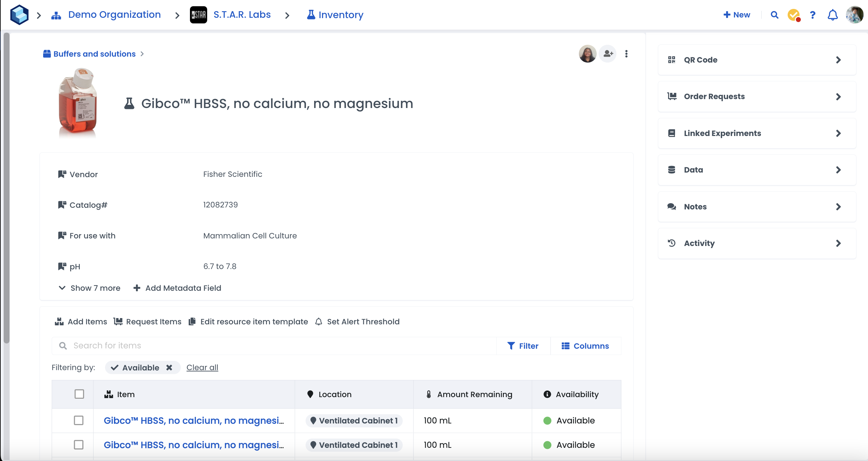868x461 pixels.
Task: Click the add collaborator person icon
Action: 608,54
